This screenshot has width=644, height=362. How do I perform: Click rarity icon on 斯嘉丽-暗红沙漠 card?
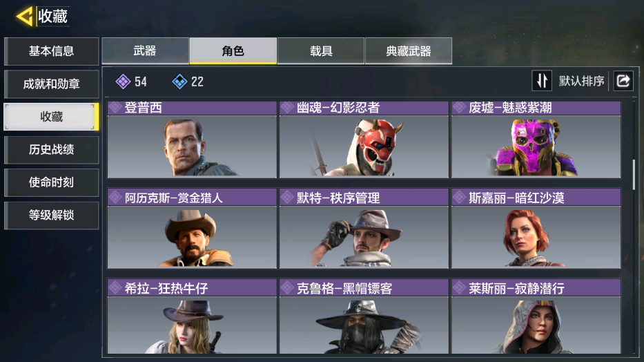[459, 198]
